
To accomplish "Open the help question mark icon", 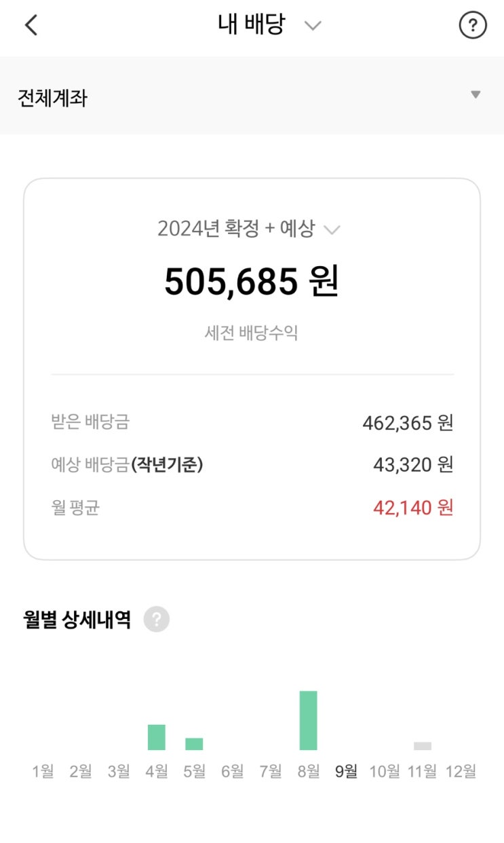I will click(x=473, y=26).
